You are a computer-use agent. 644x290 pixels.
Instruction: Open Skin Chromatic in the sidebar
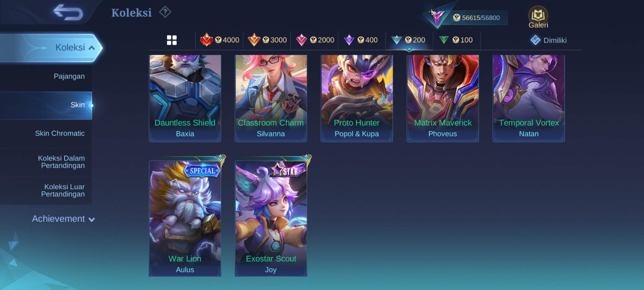[x=60, y=133]
